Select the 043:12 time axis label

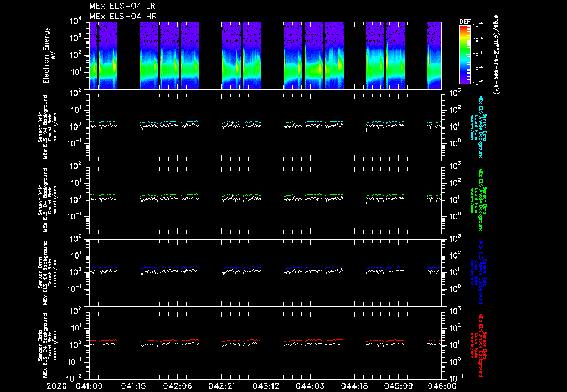[x=266, y=386]
